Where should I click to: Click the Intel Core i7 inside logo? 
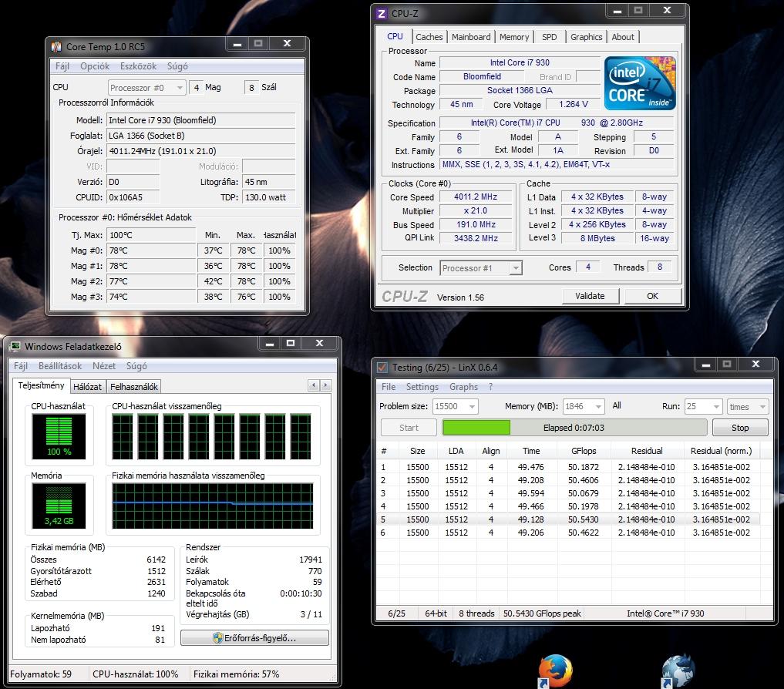(x=640, y=83)
